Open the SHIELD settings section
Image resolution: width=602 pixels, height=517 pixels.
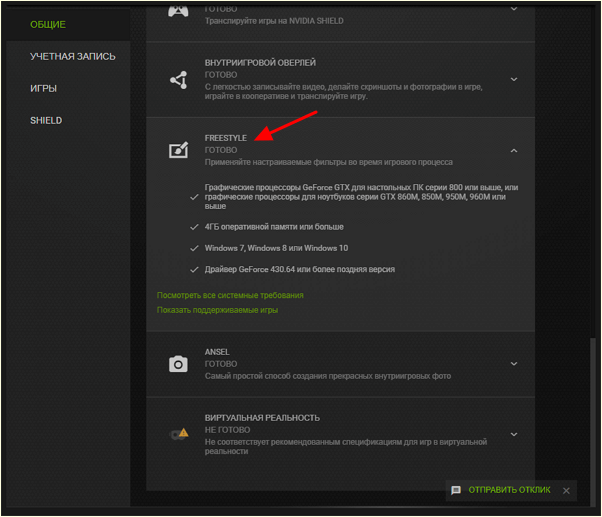46,121
